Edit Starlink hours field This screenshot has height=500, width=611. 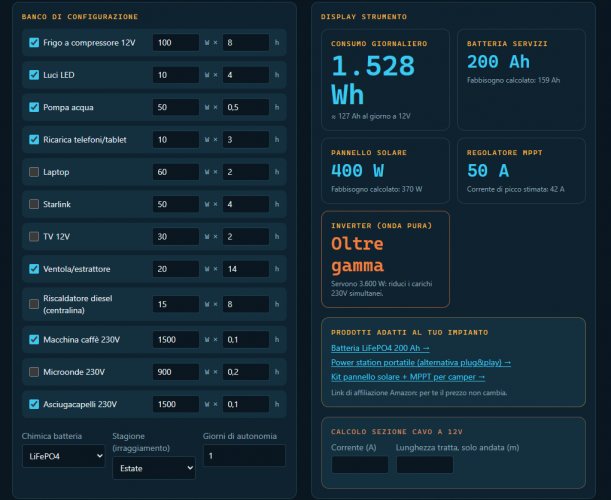pos(245,204)
